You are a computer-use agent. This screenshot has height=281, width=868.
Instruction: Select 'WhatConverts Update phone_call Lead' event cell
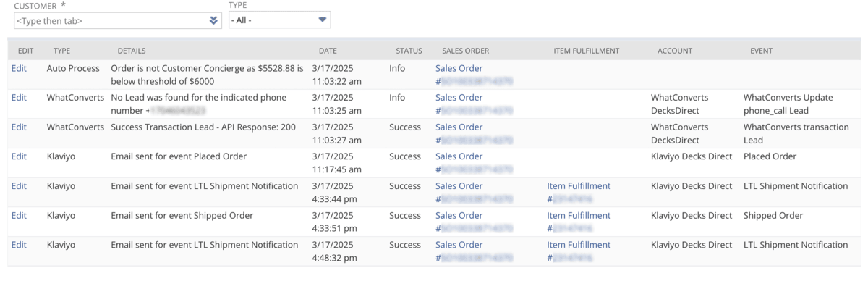pyautogui.click(x=788, y=104)
